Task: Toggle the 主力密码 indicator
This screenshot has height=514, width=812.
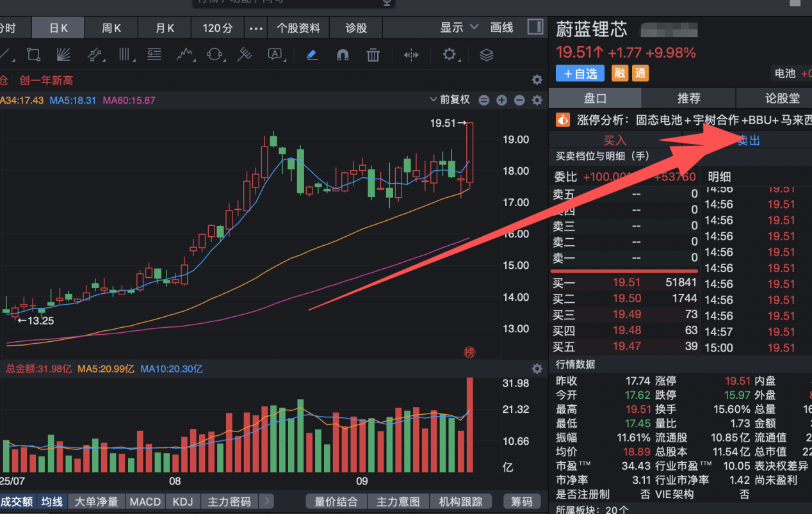Action: click(230, 501)
